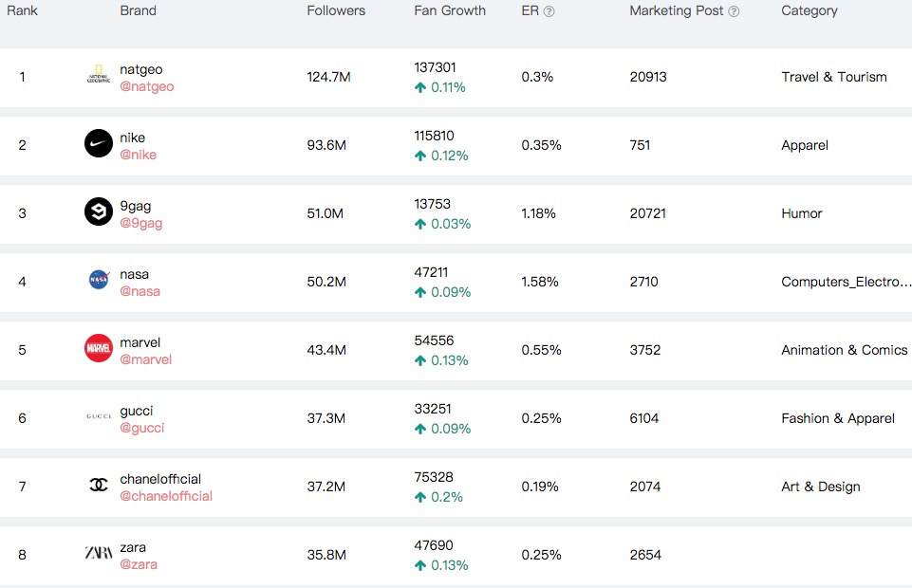Screen dimensions: 912x588
Task: Sort by the Followers column header
Action: (336, 11)
